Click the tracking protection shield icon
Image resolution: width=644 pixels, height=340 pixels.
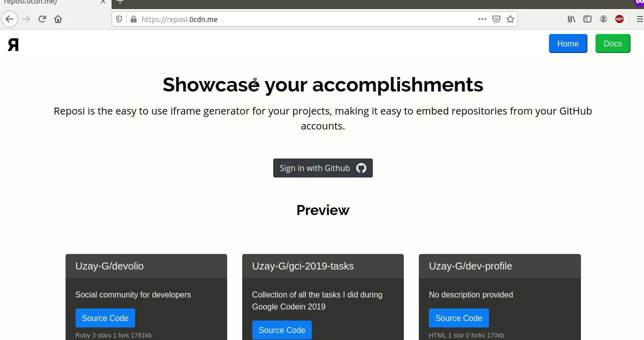119,19
